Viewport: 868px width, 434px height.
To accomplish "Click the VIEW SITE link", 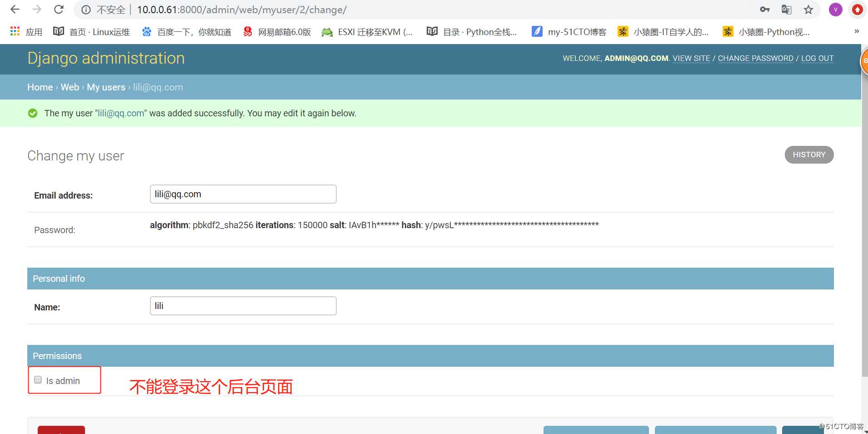I will [x=691, y=58].
